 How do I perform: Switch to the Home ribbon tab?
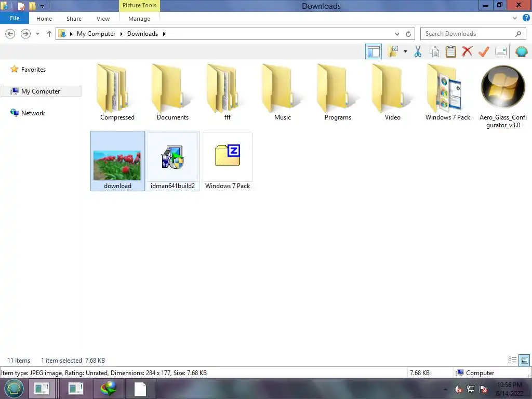coord(44,19)
